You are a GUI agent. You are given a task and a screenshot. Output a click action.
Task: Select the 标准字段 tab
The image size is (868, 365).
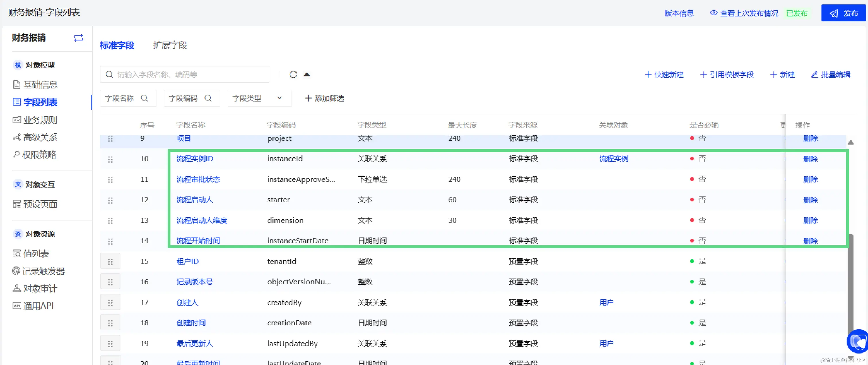[x=117, y=46]
